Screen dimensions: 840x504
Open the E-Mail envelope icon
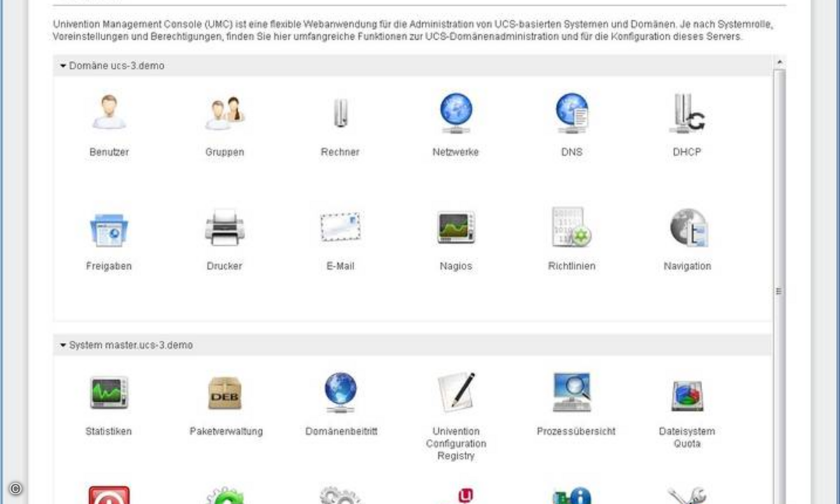point(340,227)
